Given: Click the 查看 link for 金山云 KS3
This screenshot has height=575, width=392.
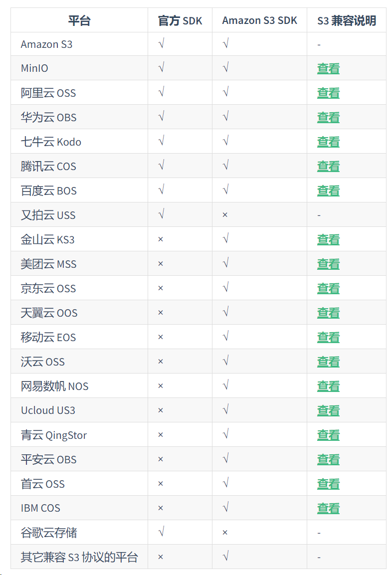Looking at the screenshot, I should 328,239.
